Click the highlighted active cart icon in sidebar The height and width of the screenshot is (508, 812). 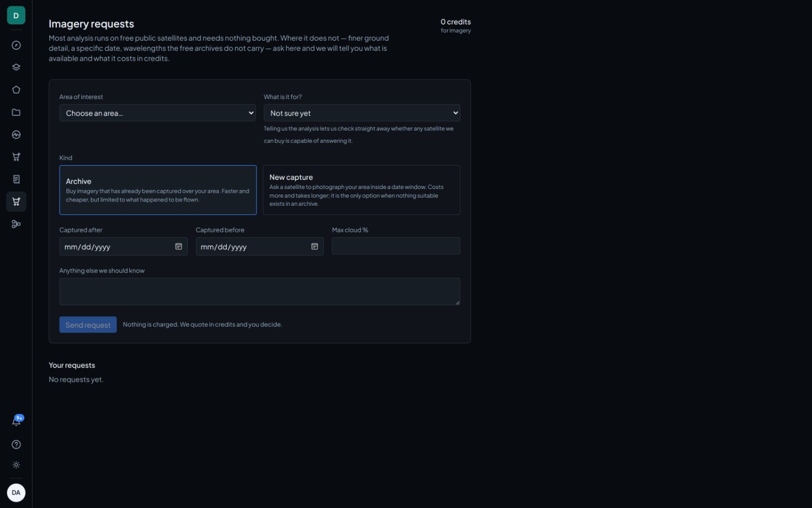point(16,201)
